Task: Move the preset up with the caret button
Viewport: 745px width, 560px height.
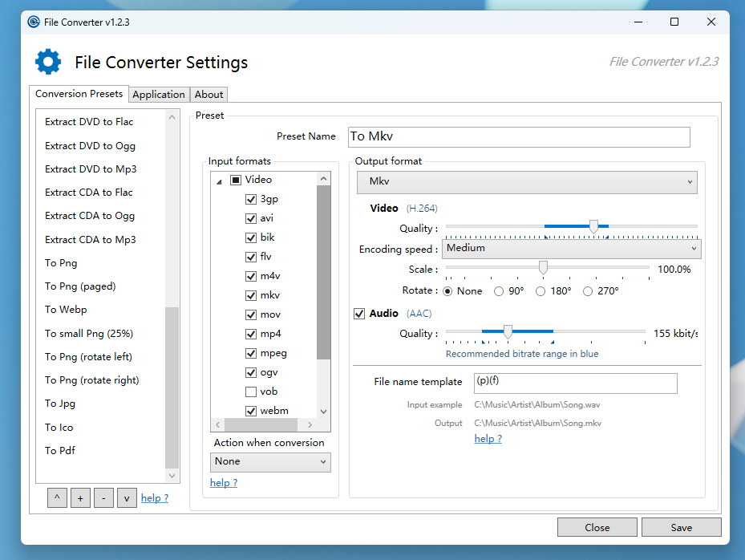Action: click(x=57, y=497)
